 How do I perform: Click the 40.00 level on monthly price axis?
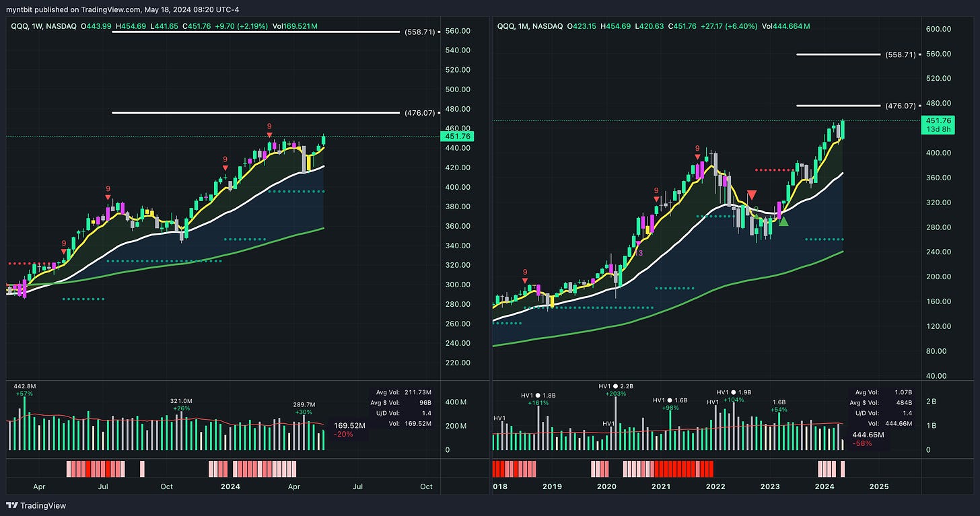point(936,375)
